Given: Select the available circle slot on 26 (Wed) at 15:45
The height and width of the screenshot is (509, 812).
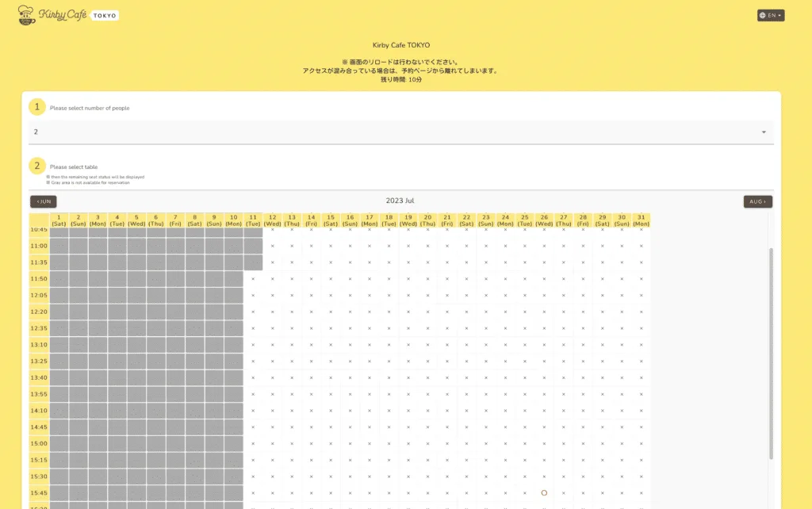Looking at the screenshot, I should point(544,493).
